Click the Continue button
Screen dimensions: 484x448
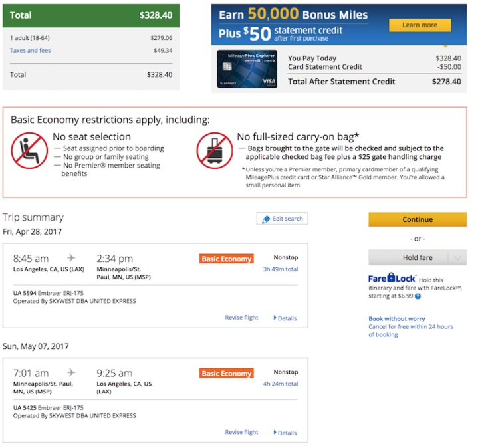pos(418,219)
